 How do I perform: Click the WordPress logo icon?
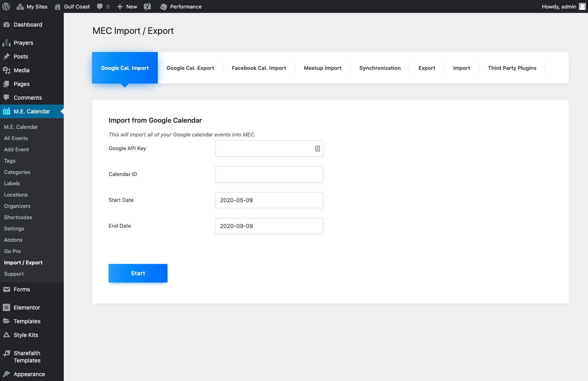pyautogui.click(x=6, y=6)
